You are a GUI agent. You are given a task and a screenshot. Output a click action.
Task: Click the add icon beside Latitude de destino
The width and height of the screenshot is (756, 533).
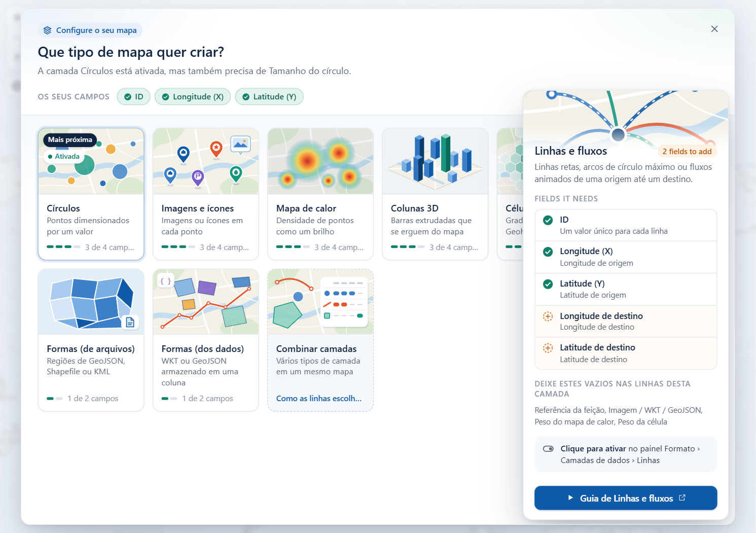click(548, 348)
